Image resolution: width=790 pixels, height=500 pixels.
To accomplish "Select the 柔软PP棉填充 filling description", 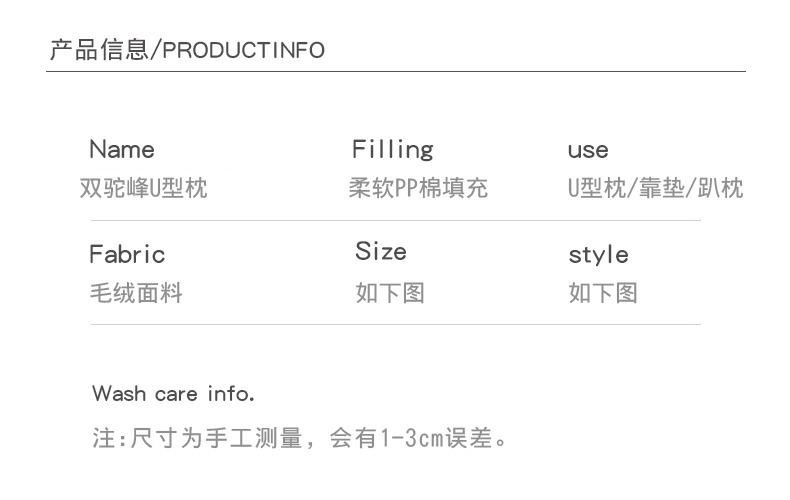I will [x=418, y=188].
